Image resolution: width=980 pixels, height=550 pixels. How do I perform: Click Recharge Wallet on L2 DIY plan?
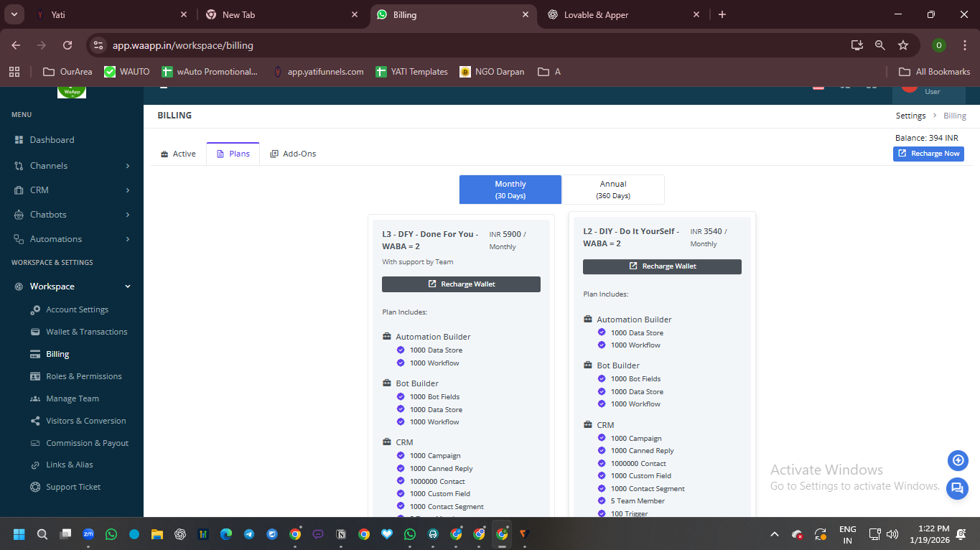[662, 266]
